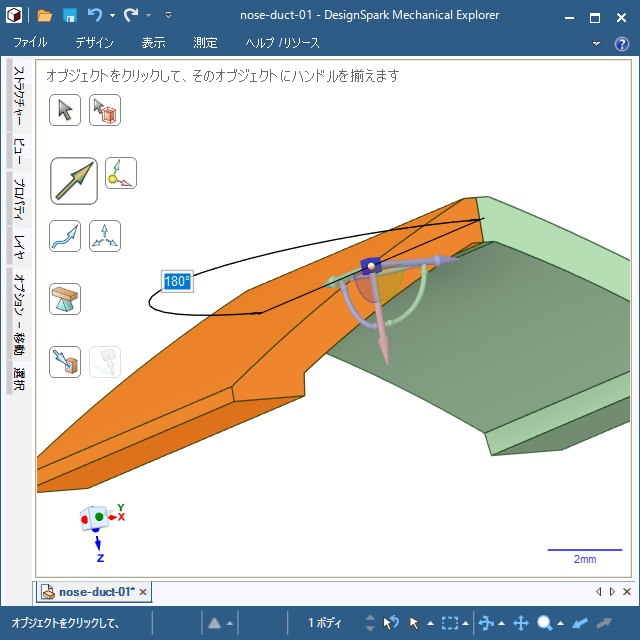Select the Move Along Trajectory tool
The width and height of the screenshot is (640, 640).
click(x=65, y=236)
